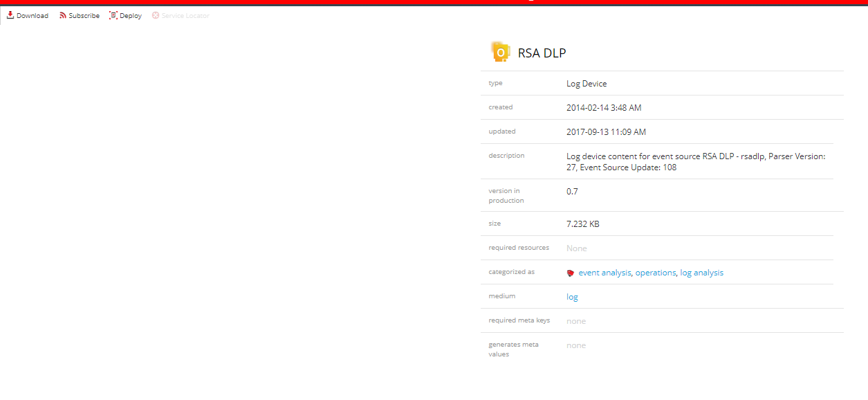868x400 pixels.
Task: Click the 'version in production' label
Action: click(x=506, y=196)
